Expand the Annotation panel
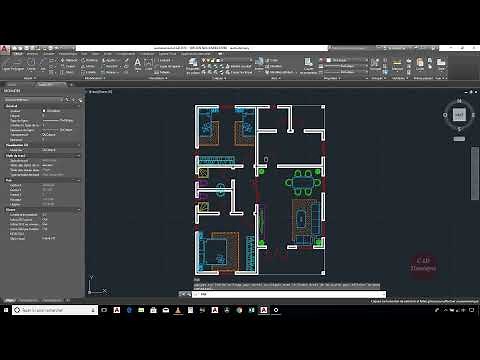480x360 pixels. click(158, 78)
